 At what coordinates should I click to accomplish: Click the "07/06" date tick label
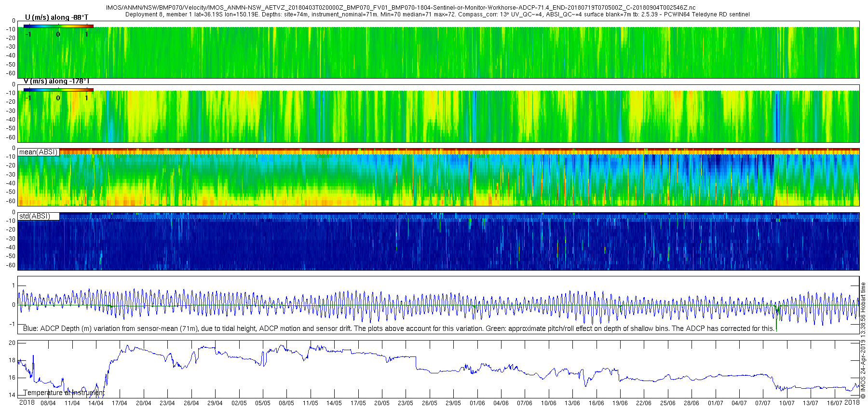(525, 403)
